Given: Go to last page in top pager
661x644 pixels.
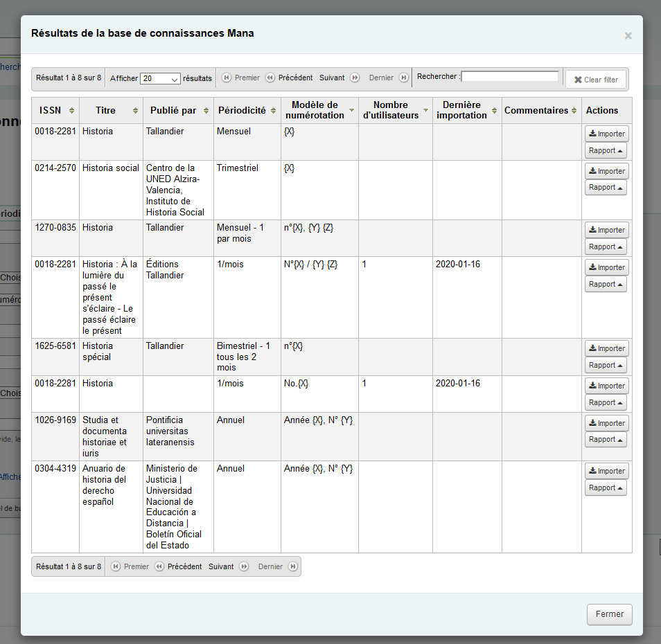Looking at the screenshot, I should coord(388,78).
